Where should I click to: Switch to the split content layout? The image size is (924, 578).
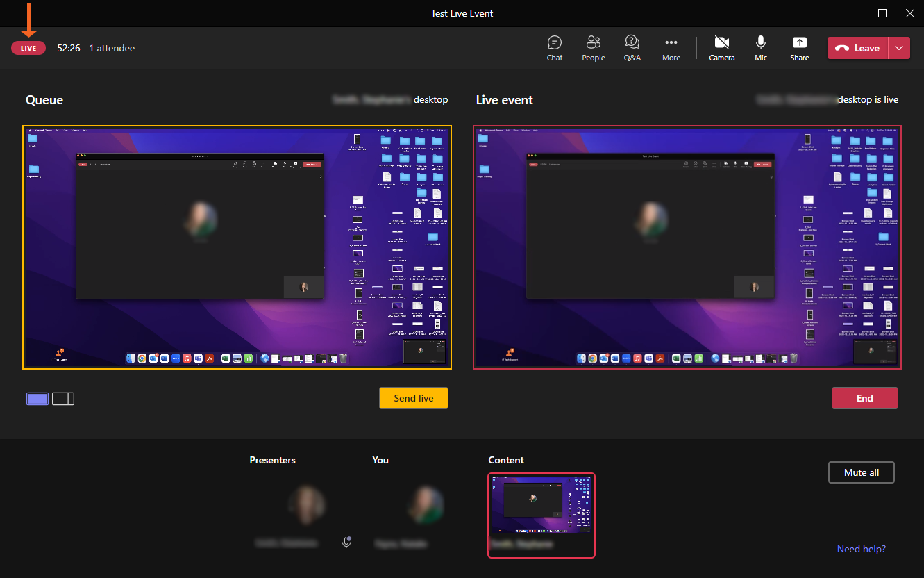[63, 399]
